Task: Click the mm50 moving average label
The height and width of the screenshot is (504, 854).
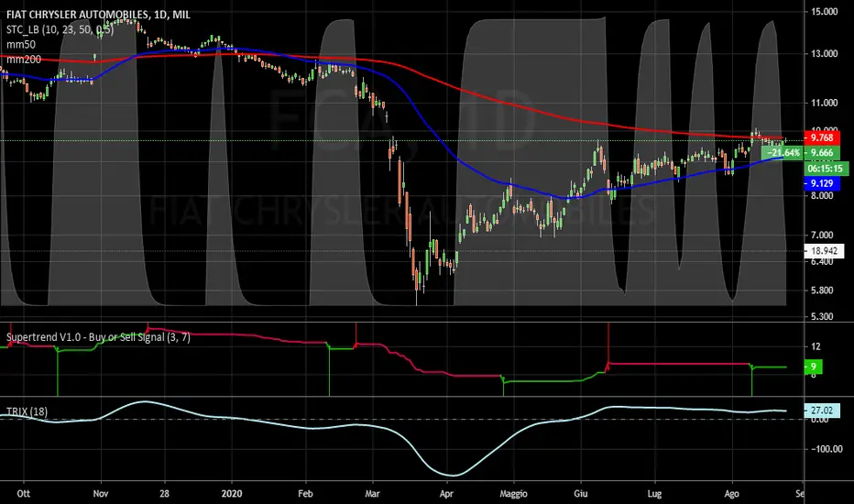Action: [x=21, y=45]
